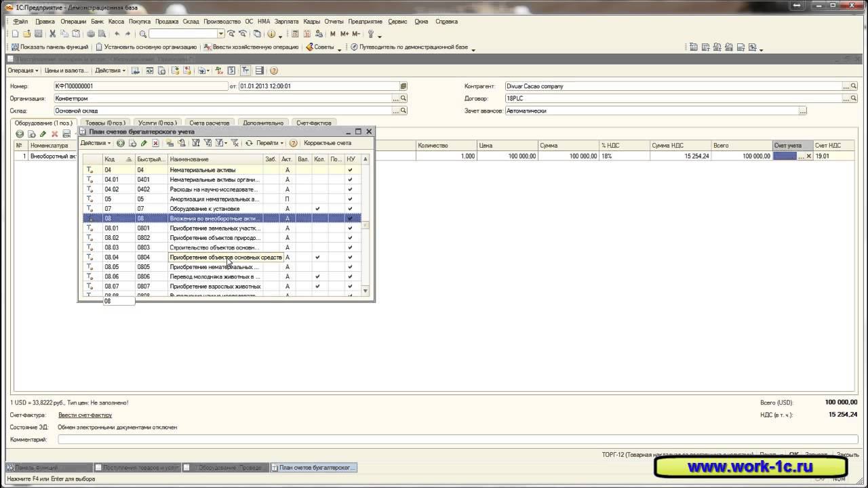The height and width of the screenshot is (488, 868).
Task: Toggle Кол. checkmark for account 08.07
Action: 317,287
